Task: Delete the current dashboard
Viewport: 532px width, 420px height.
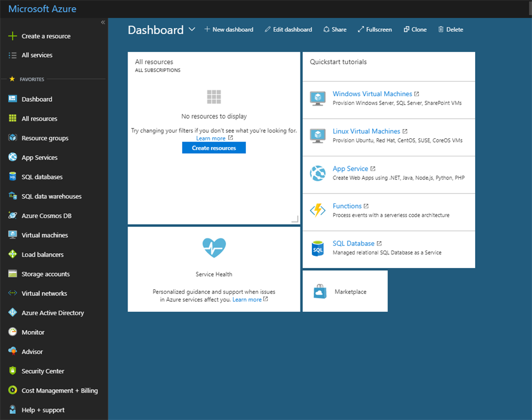Action: [x=450, y=30]
